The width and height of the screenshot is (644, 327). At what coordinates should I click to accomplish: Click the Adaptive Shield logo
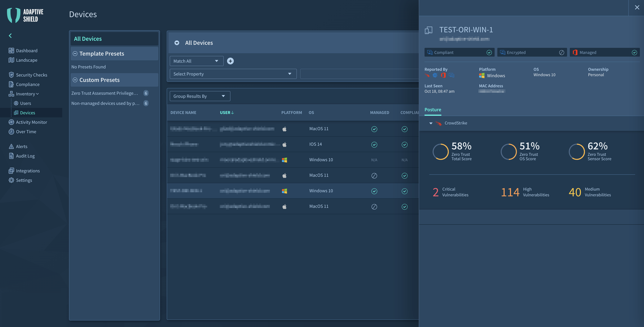[x=26, y=15]
